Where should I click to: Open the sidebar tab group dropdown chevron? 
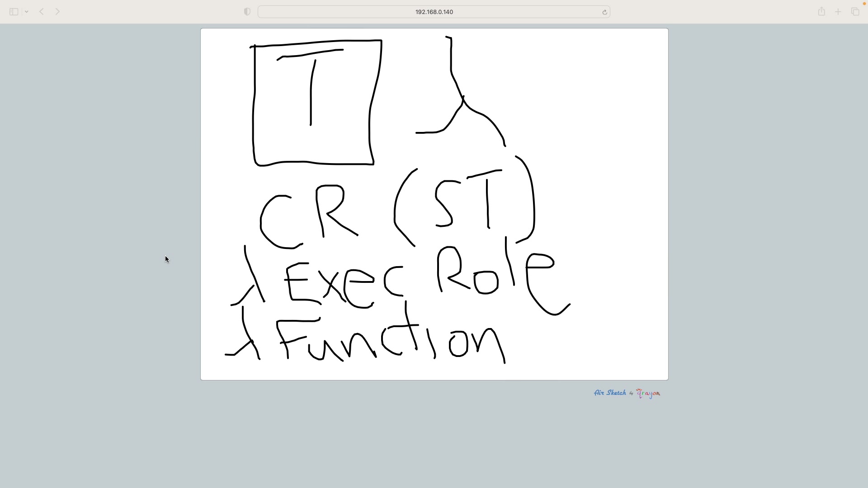[x=27, y=12]
